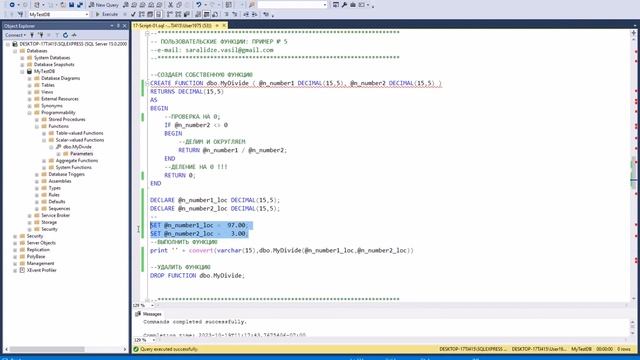The width and height of the screenshot is (640, 360).
Task: Expand the Stored Procedures folder
Action: 37,119
